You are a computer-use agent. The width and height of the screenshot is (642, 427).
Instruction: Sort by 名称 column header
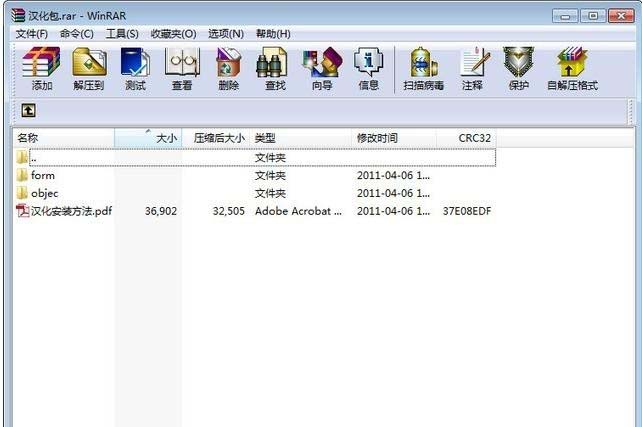pos(64,138)
